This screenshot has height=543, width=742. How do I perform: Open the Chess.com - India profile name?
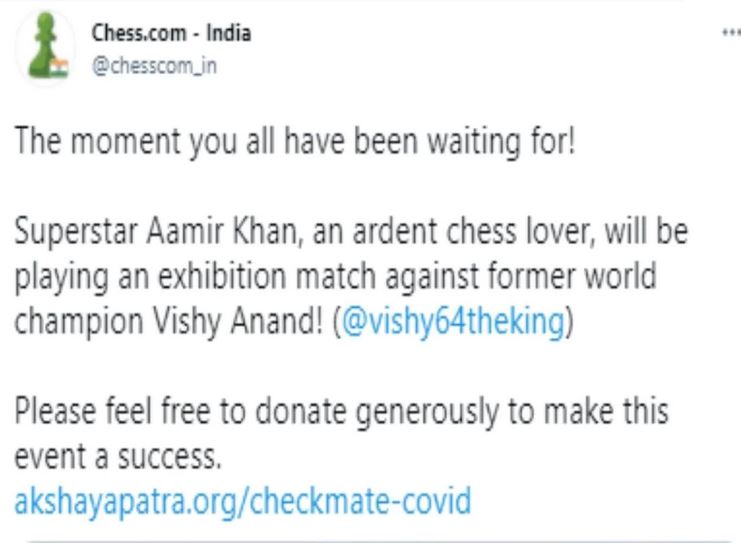(x=171, y=33)
